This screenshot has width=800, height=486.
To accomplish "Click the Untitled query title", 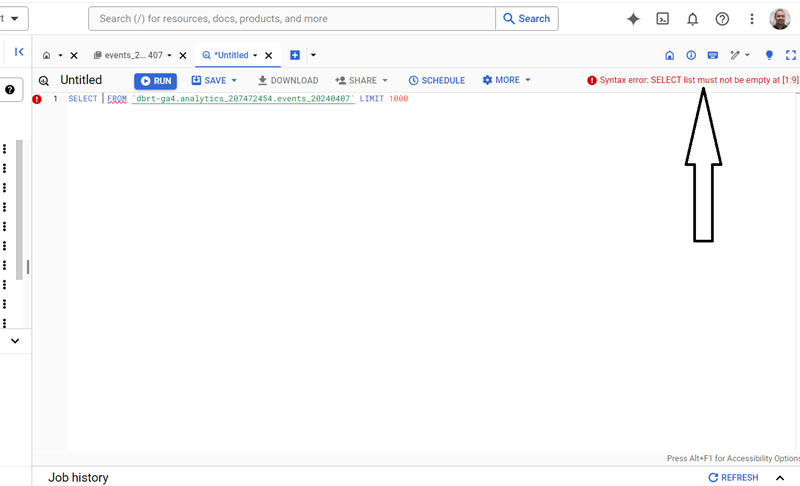I will click(81, 80).
